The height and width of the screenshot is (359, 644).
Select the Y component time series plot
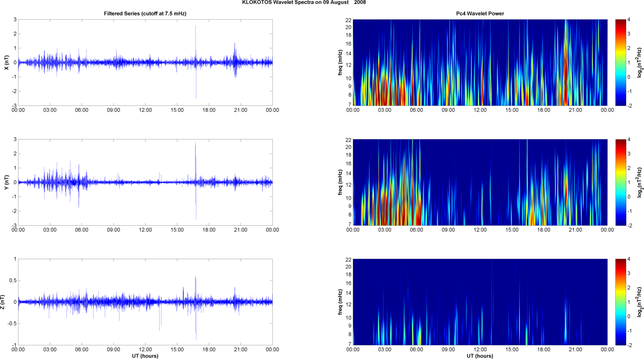tap(145, 182)
